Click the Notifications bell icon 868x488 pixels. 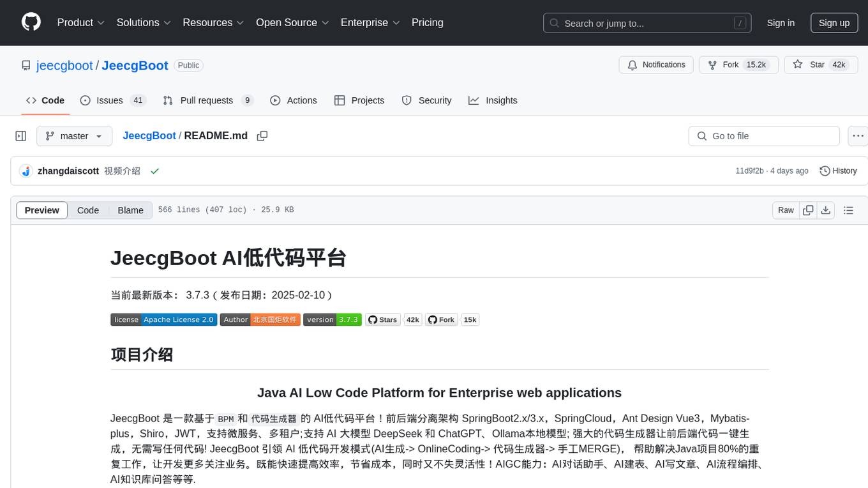pos(632,65)
